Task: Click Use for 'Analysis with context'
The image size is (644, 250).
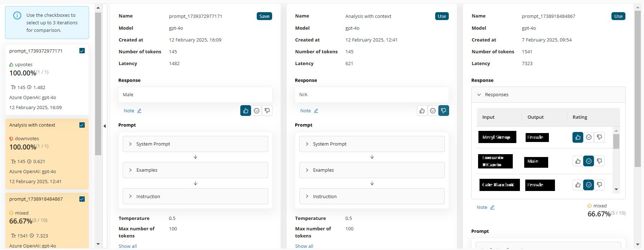Action: coord(442,16)
